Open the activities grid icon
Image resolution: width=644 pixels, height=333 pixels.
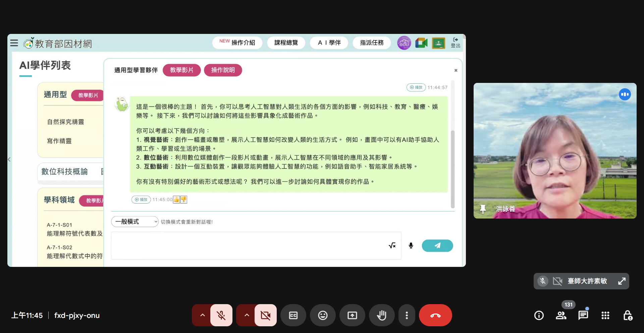(605, 315)
